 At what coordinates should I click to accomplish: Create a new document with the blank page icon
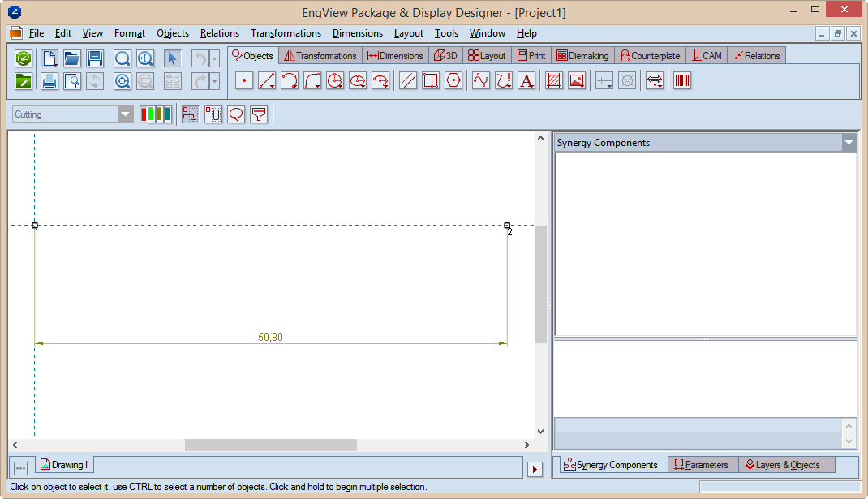(49, 58)
